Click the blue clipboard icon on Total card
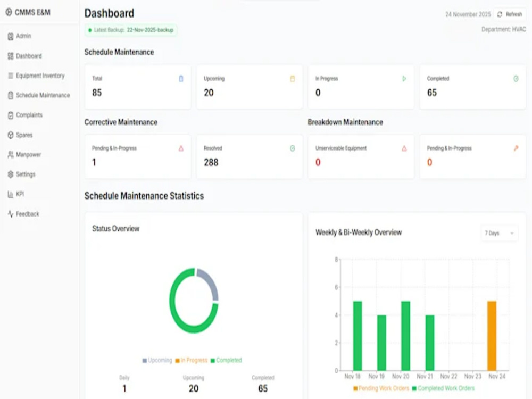 click(x=181, y=79)
